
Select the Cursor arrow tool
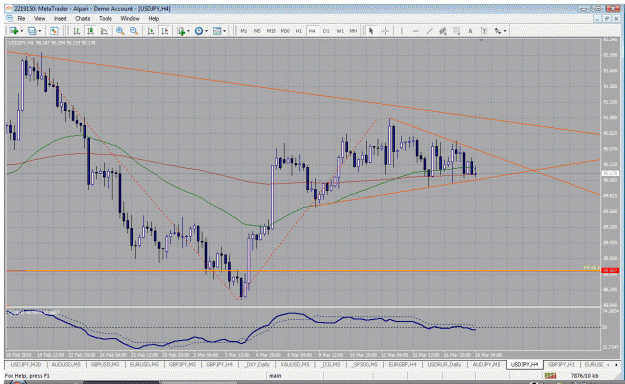tap(371, 31)
